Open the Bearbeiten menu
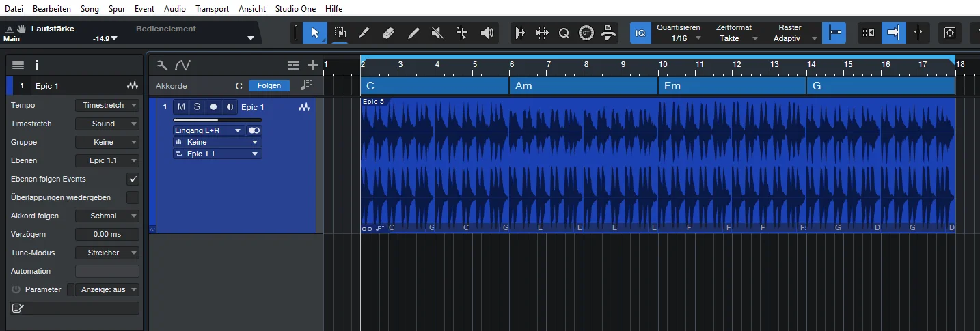This screenshot has height=331, width=980. coord(51,9)
